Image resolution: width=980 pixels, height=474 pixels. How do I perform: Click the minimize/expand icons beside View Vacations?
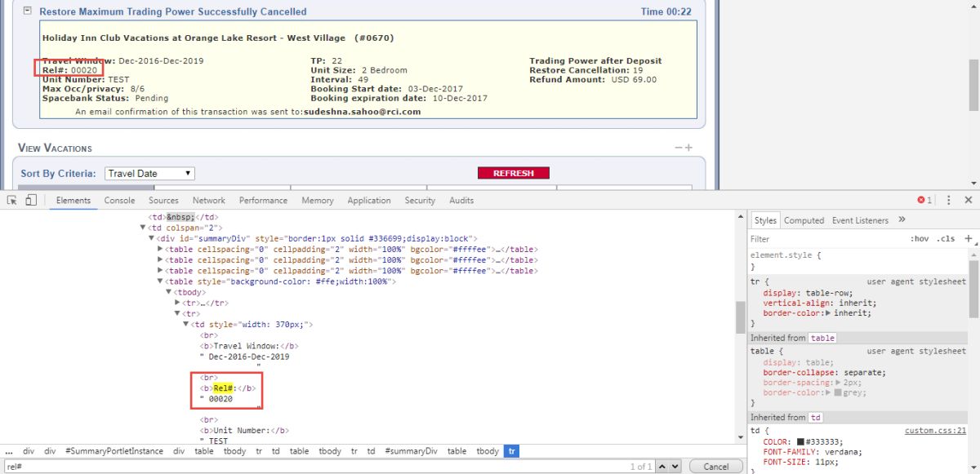click(684, 148)
